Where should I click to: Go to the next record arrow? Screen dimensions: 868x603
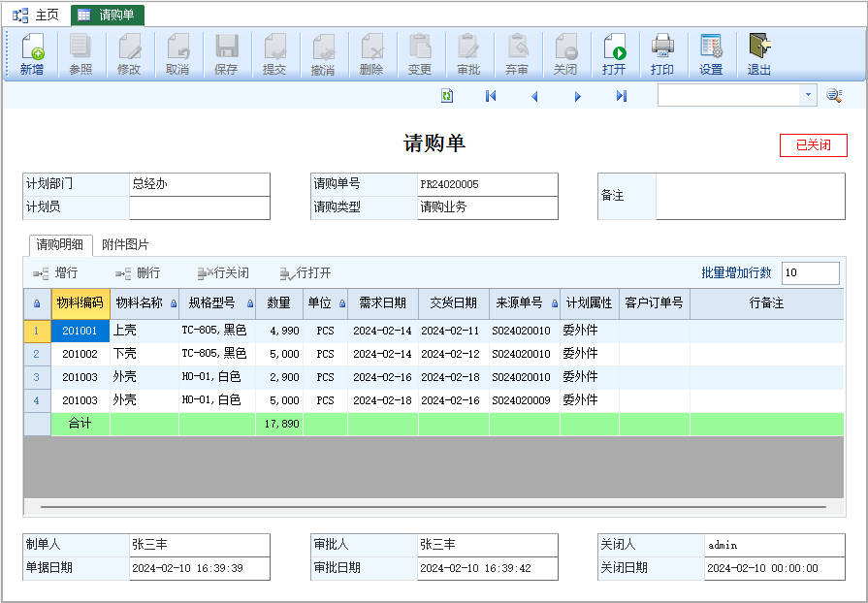coord(578,95)
